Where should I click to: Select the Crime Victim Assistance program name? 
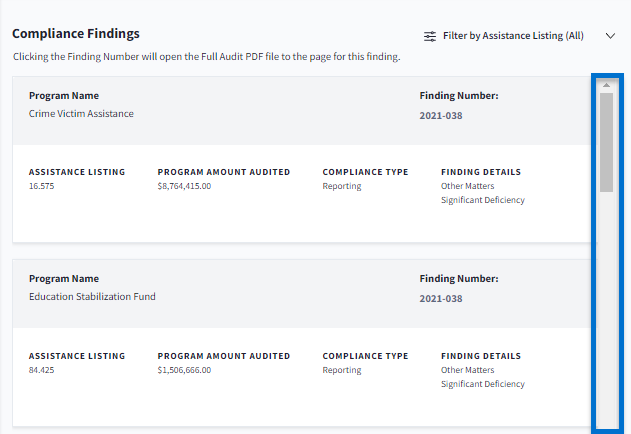[81, 114]
